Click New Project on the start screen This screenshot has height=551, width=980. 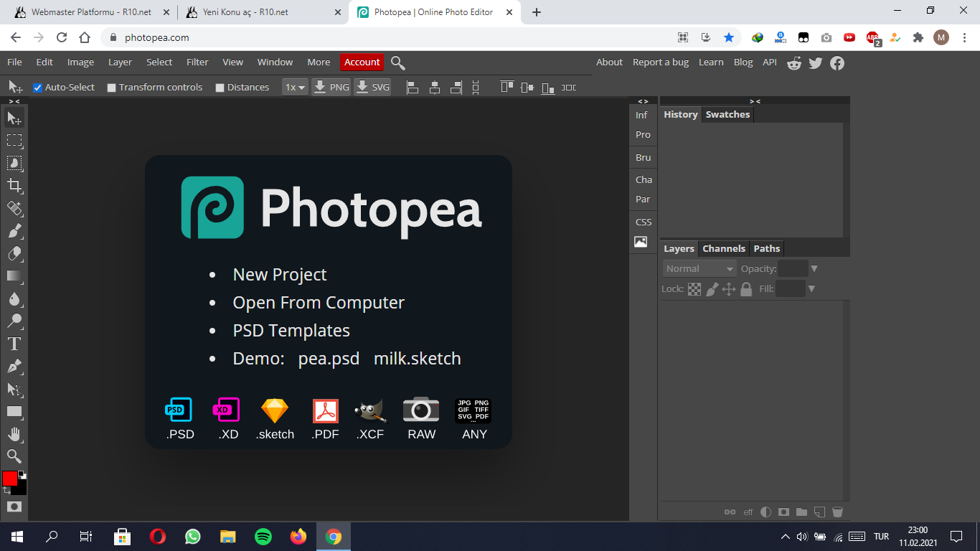(280, 275)
